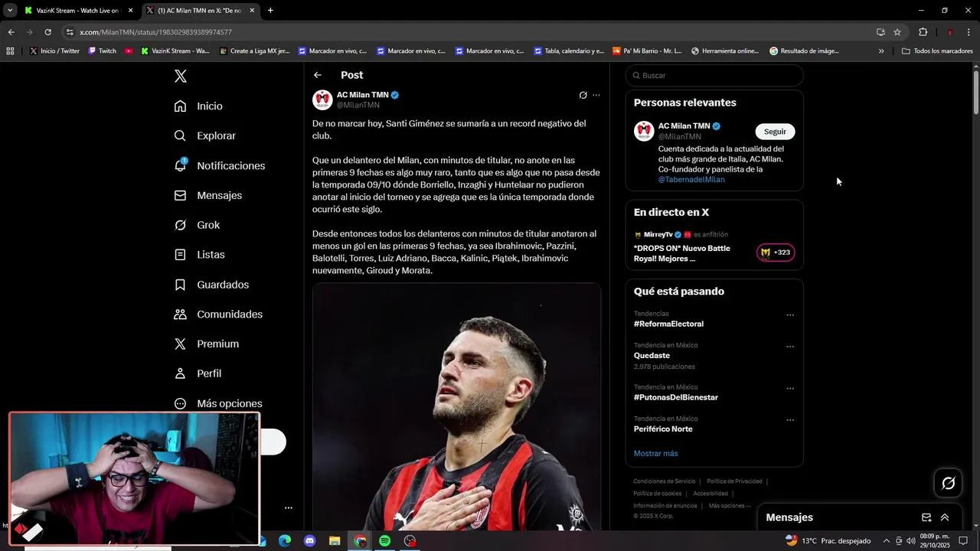Expand the Mensajes drawer with double chevron
Image resolution: width=980 pixels, height=551 pixels.
(945, 517)
